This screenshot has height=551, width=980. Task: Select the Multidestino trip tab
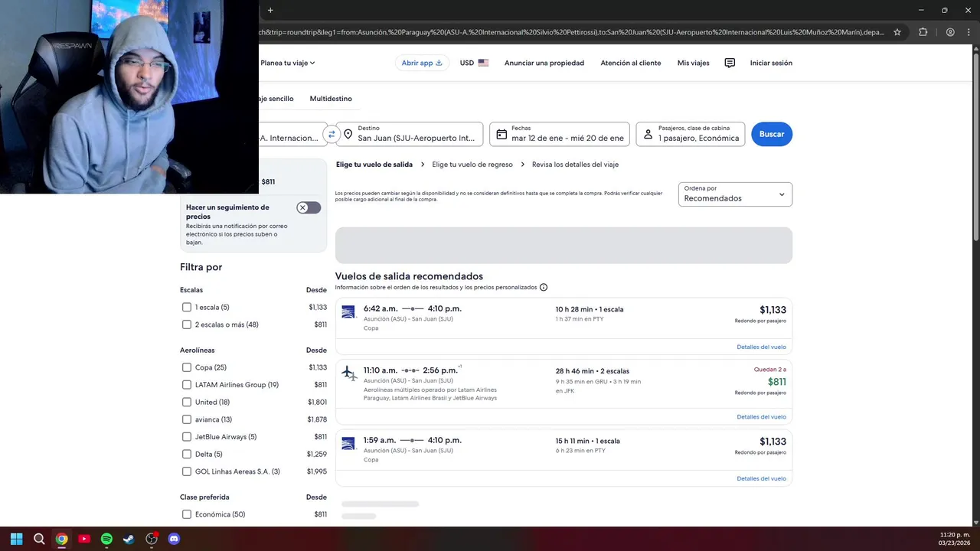[x=331, y=99]
